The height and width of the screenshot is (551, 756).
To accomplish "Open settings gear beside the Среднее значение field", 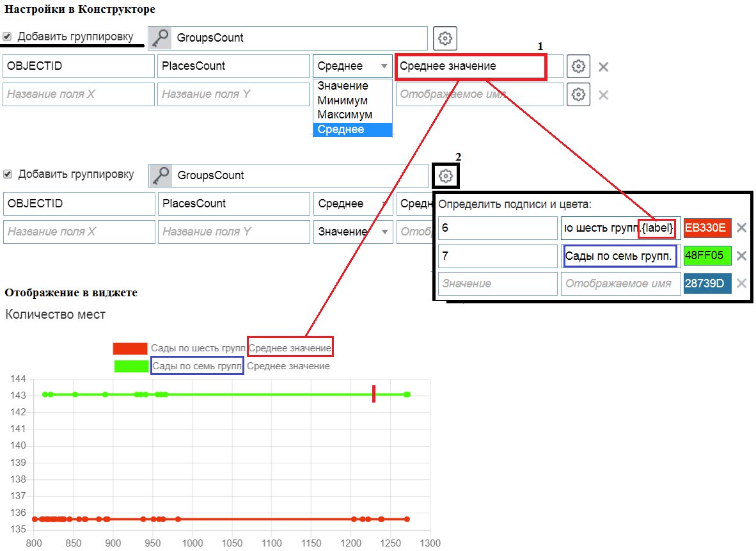I will [x=578, y=67].
